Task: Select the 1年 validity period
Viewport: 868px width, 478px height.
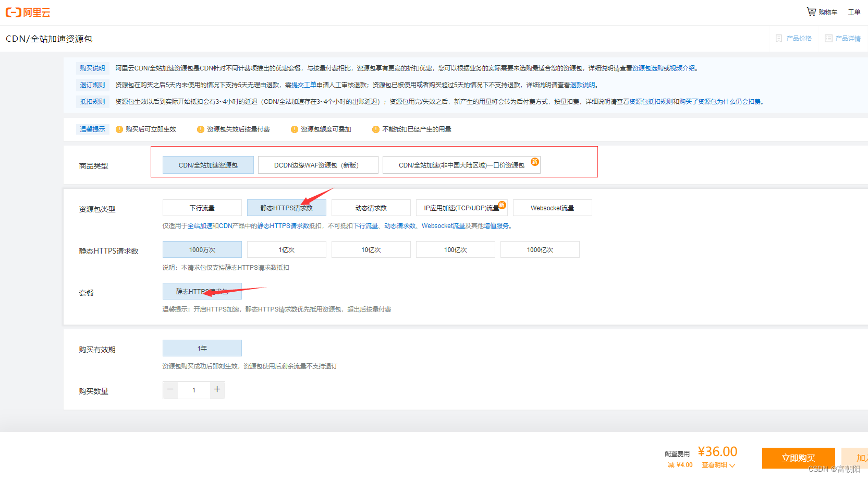Action: [x=202, y=348]
